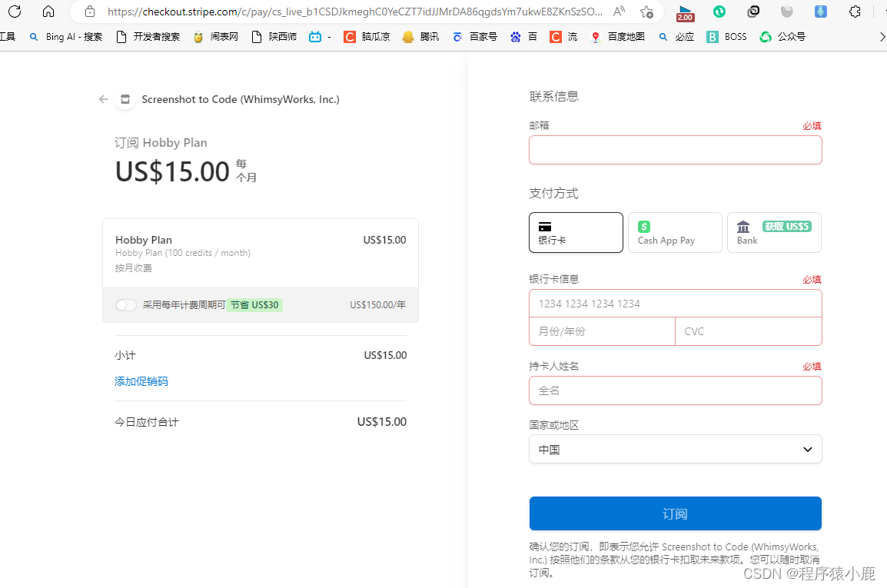Screen dimensions: 887x588
Task: Open the 百家号 bookmark
Action: pyautogui.click(x=474, y=37)
